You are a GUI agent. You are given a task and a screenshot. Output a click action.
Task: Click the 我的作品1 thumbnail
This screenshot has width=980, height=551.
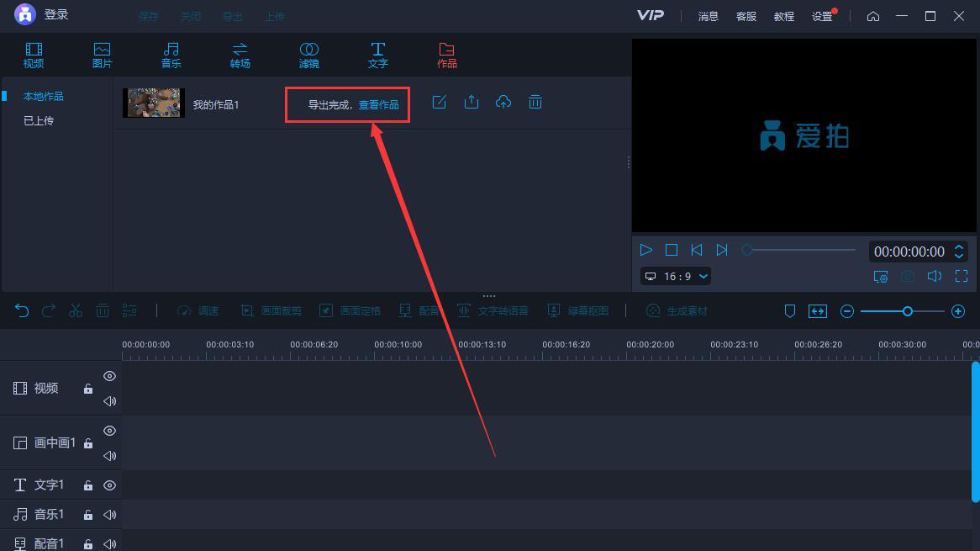coord(154,103)
